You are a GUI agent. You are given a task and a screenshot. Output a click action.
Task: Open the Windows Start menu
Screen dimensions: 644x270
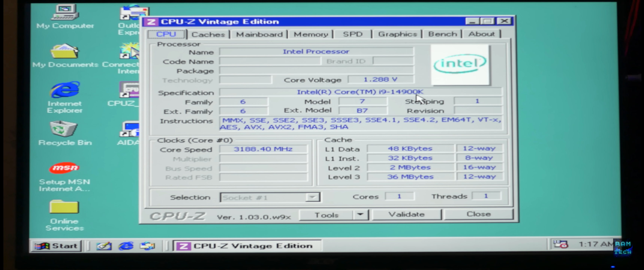click(56, 246)
